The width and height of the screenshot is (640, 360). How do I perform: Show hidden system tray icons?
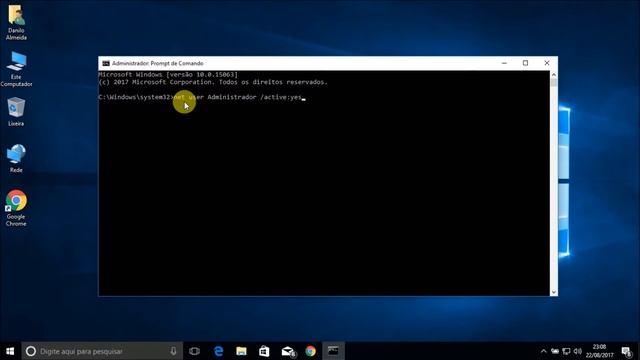pyautogui.click(x=543, y=351)
